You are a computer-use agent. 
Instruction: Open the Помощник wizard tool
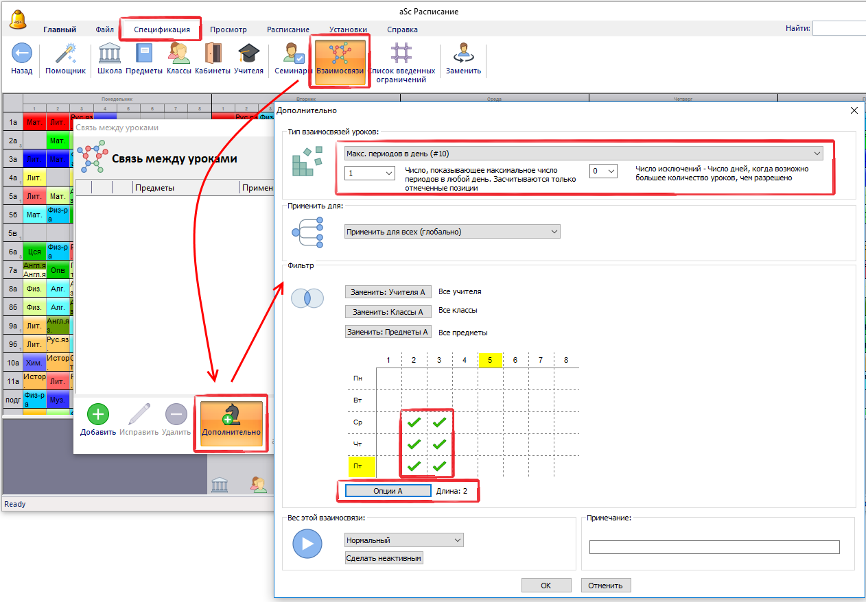coord(65,54)
